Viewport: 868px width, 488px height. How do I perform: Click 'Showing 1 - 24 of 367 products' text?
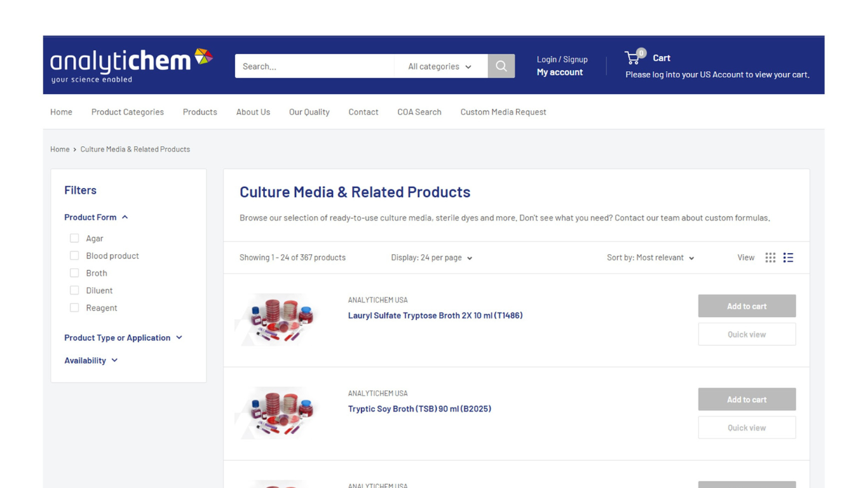click(292, 257)
